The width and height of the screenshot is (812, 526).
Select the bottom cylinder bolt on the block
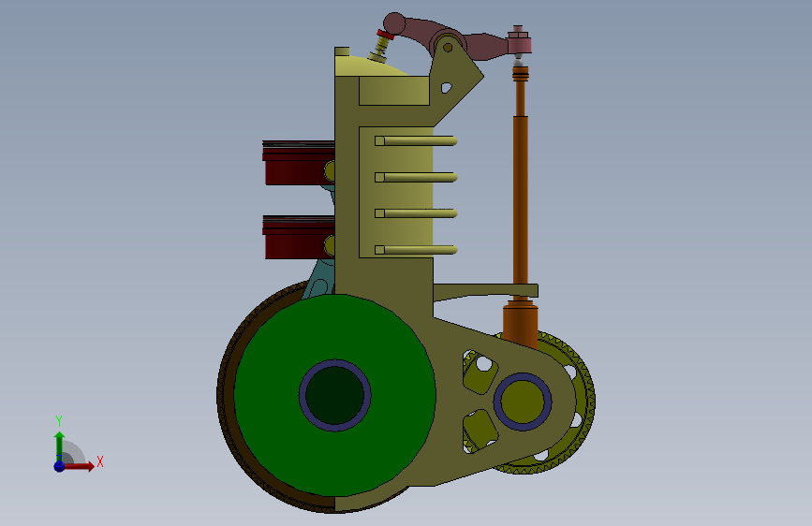pos(416,250)
